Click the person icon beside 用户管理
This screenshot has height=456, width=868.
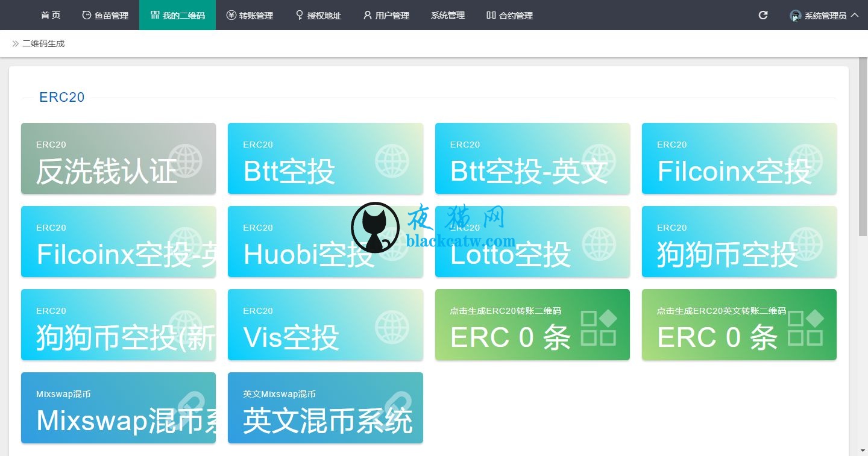pyautogui.click(x=368, y=15)
